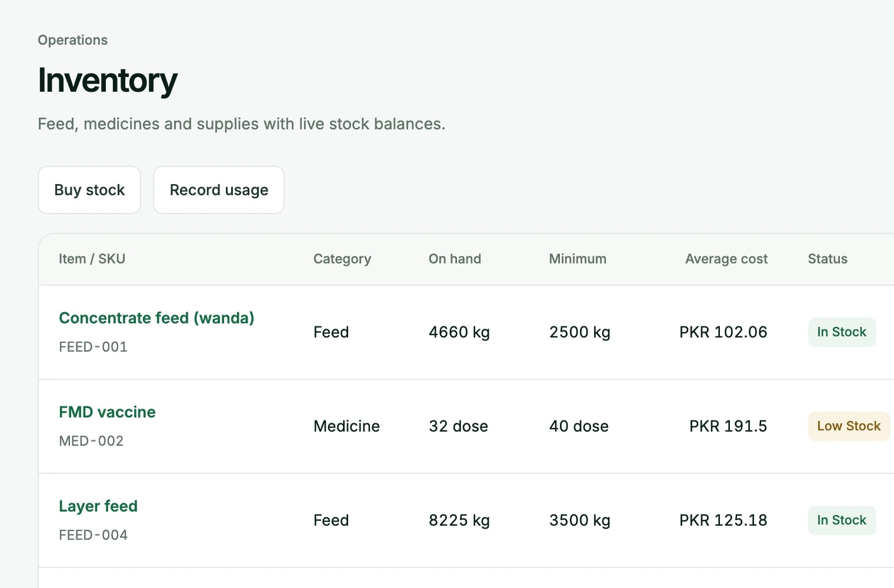Click the 32 dose on-hand value
This screenshot has height=588, width=894.
click(458, 426)
